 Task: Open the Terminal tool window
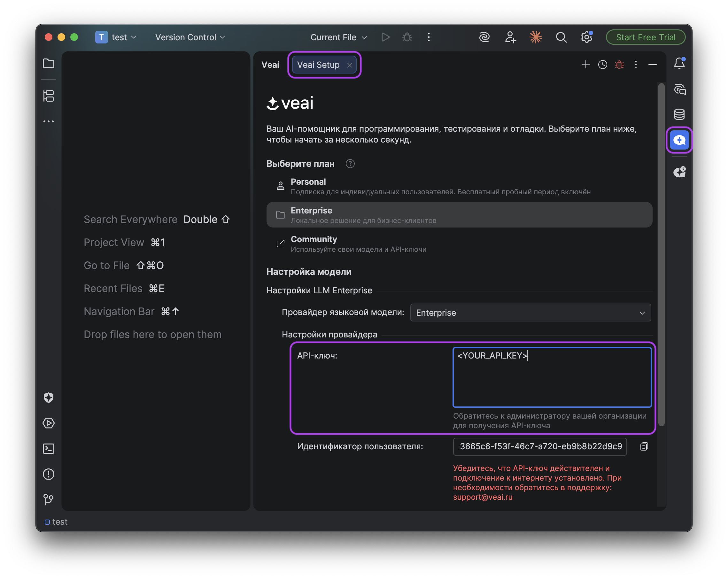pyautogui.click(x=49, y=449)
